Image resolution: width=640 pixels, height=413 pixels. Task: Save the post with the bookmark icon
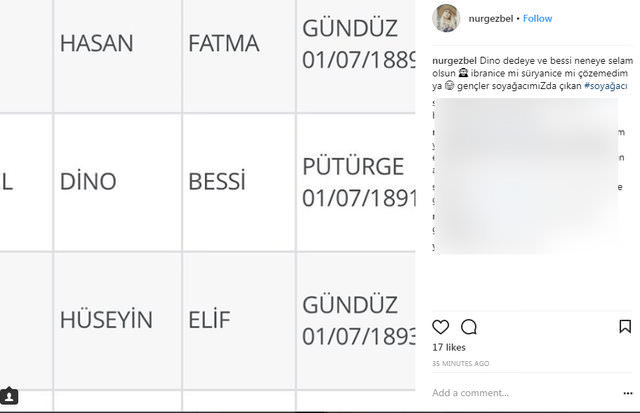pyautogui.click(x=625, y=326)
